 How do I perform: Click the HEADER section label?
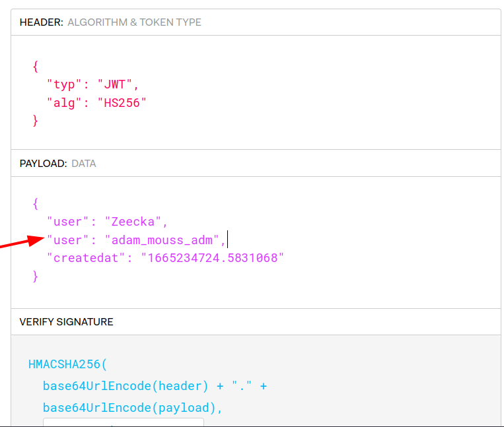41,22
